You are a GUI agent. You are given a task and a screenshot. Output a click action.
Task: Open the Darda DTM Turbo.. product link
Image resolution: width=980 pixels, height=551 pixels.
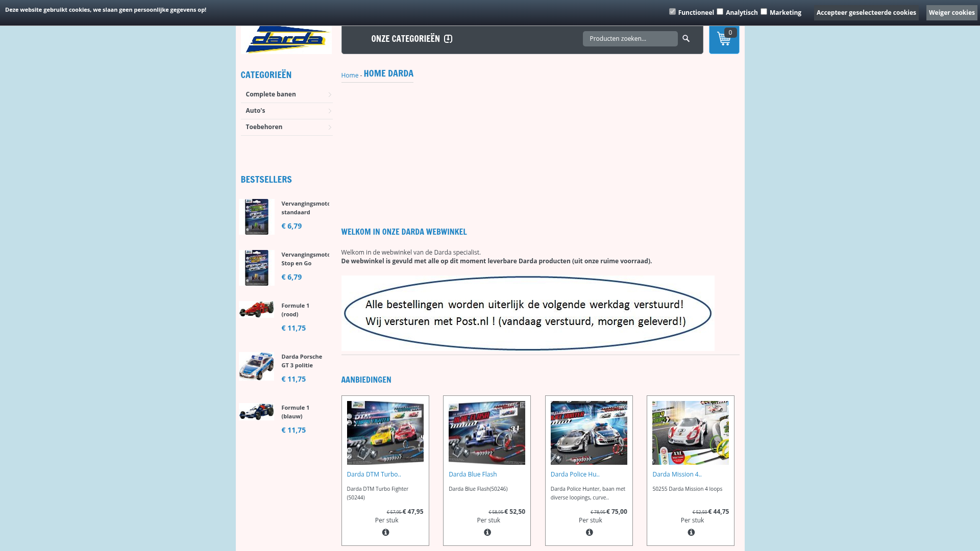[374, 474]
